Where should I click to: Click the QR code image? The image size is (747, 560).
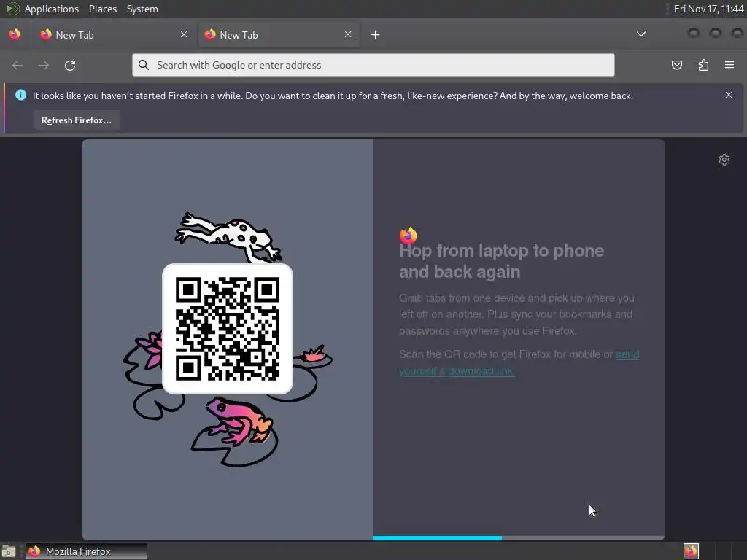pos(228,329)
